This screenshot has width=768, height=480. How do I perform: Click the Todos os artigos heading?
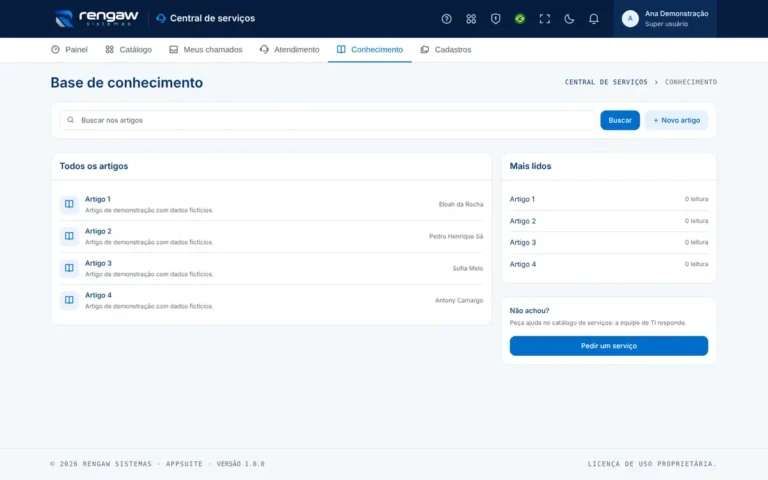point(94,166)
